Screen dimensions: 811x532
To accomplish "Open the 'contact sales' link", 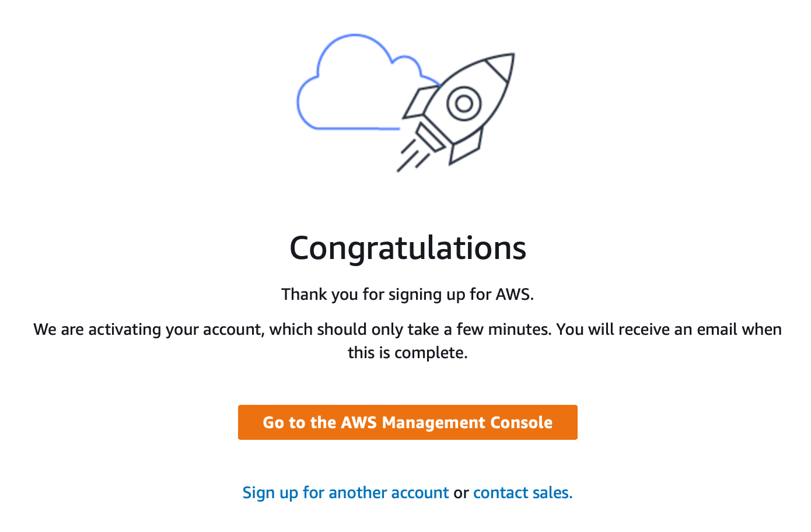I will click(523, 493).
